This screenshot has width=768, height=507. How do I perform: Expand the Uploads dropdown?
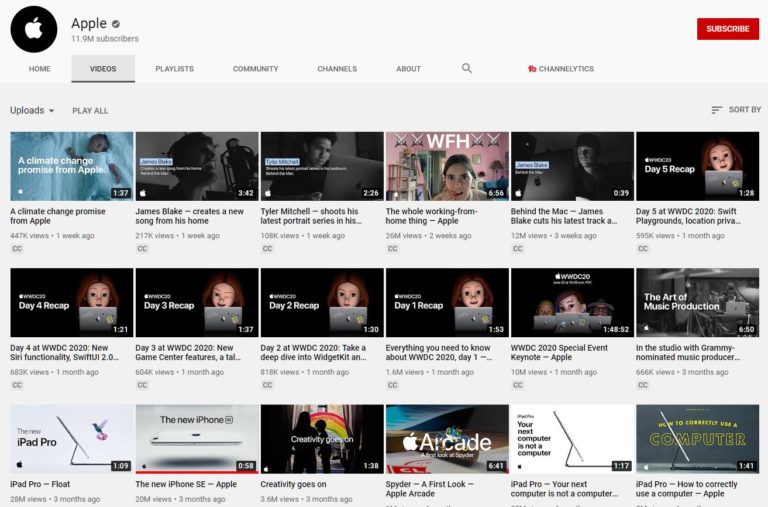point(32,111)
